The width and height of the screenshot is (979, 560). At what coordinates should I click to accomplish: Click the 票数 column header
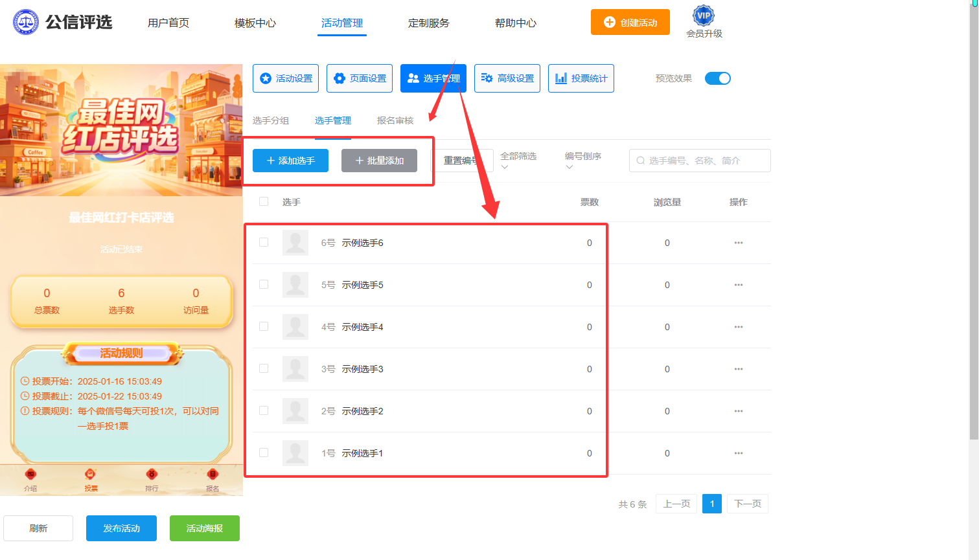click(x=590, y=202)
